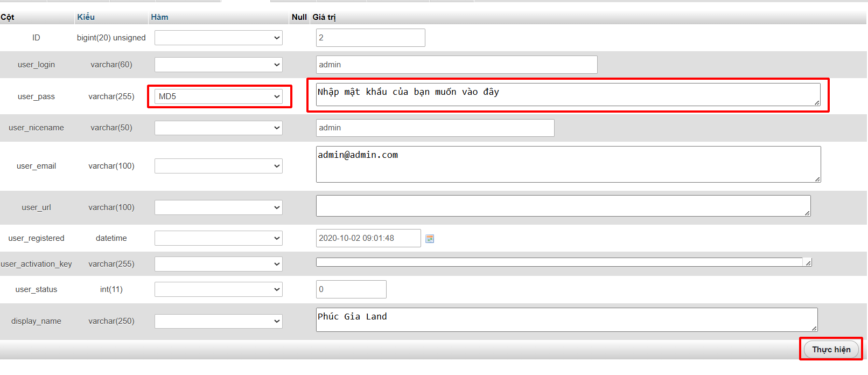Open the function dropdown for ID row
Screen dimensions: 868x375
point(218,38)
